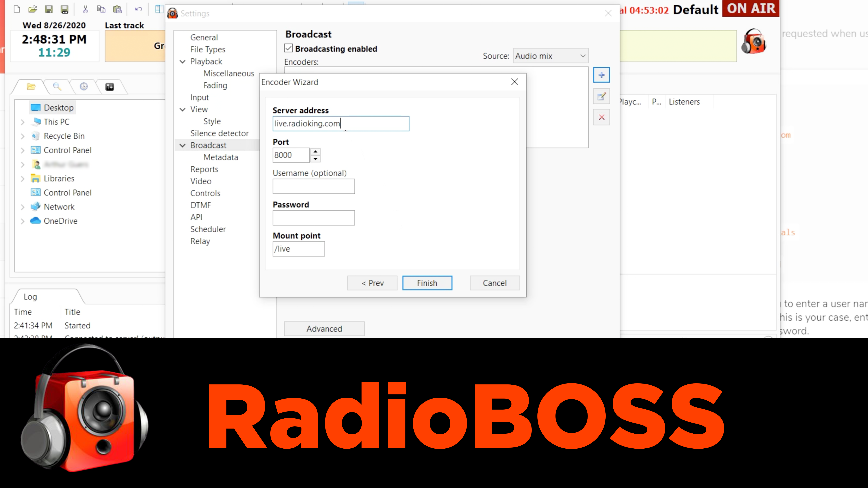Click the Open folder toolbar icon

coord(33,9)
